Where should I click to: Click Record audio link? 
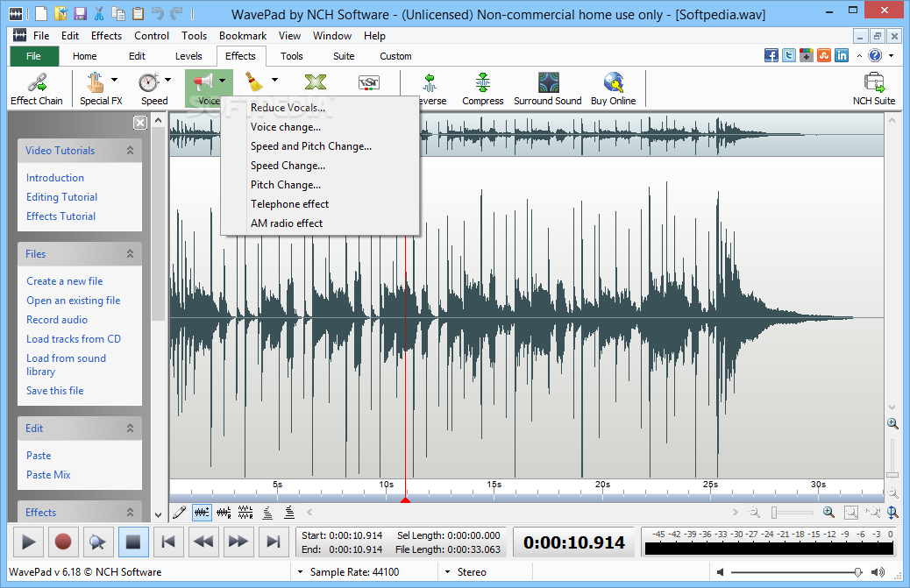tap(57, 320)
